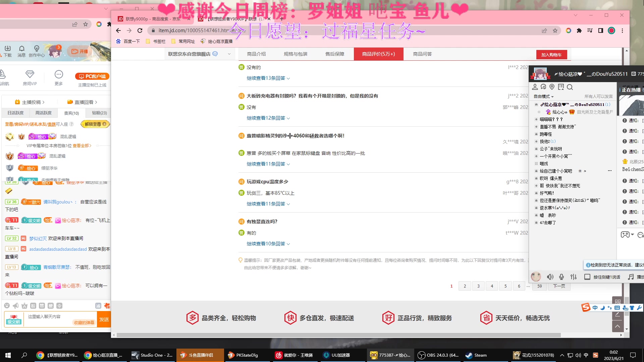
Task: Toggle the 滤 filter button in chat toolbar
Action: click(x=98, y=306)
